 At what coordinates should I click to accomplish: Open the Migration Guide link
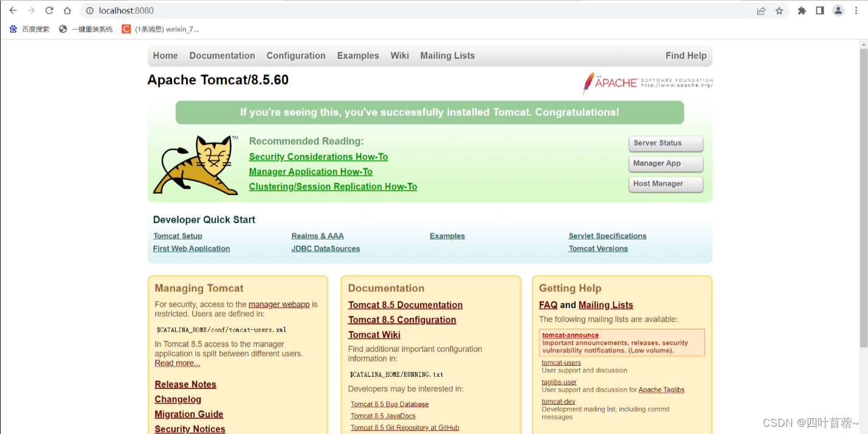coord(189,414)
